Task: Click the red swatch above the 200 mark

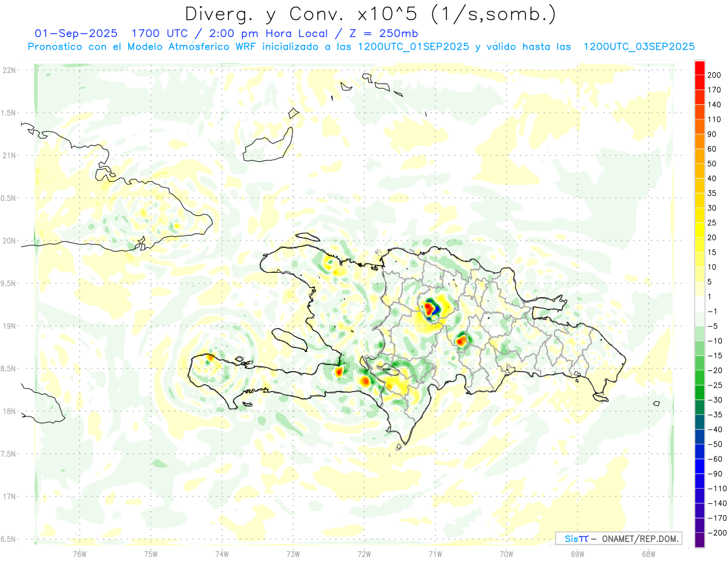Action: pyautogui.click(x=700, y=68)
